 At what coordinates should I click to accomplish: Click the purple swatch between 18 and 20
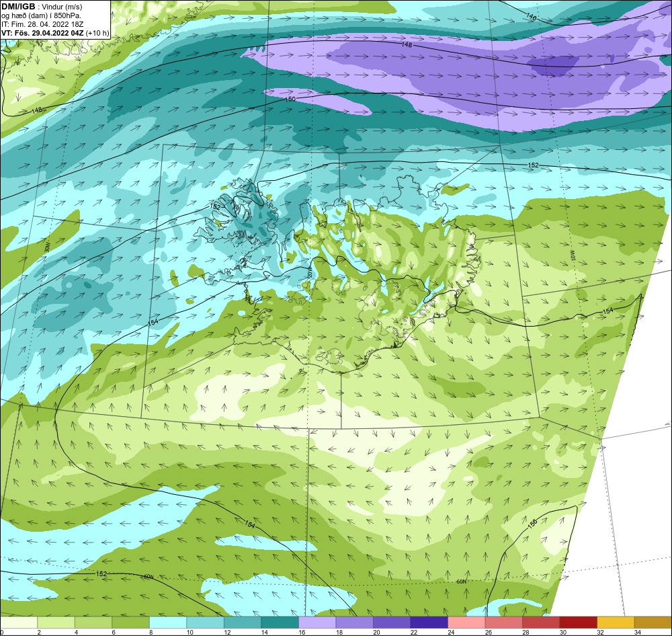pyautogui.click(x=354, y=623)
